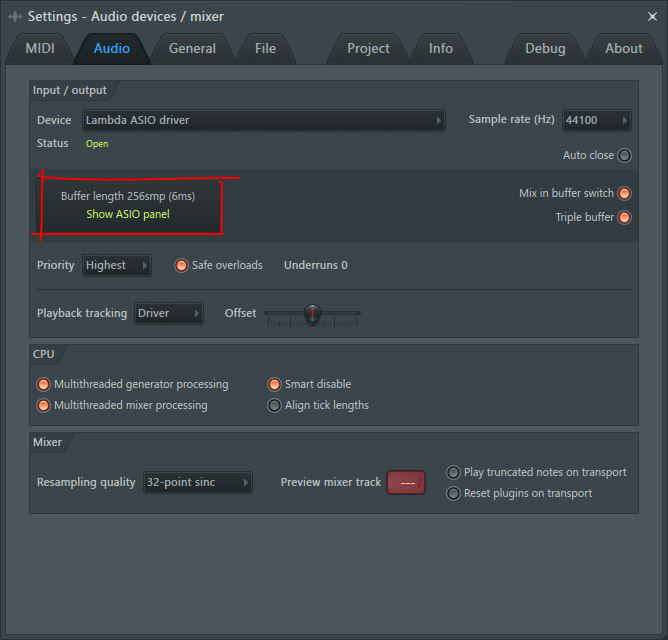
Task: Open the About tab
Action: [x=624, y=49]
